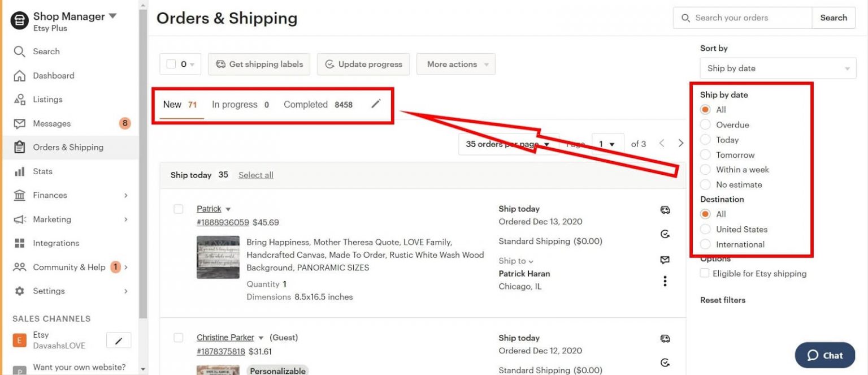Expand the Ship by date sort dropdown
868x375 pixels.
[x=778, y=68]
